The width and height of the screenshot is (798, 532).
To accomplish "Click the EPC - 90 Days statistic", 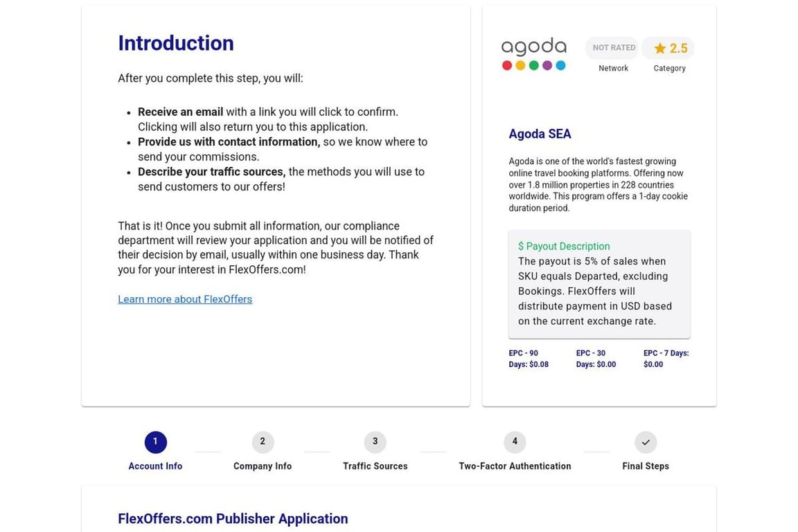I will tap(529, 358).
